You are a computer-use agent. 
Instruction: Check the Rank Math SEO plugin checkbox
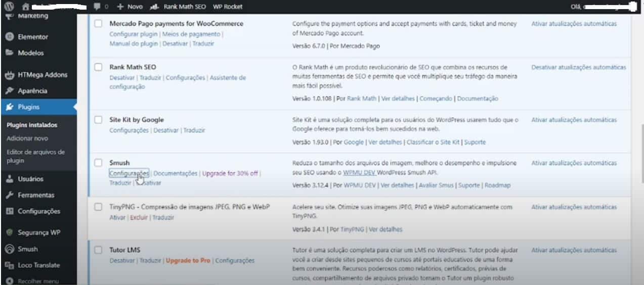(x=99, y=67)
